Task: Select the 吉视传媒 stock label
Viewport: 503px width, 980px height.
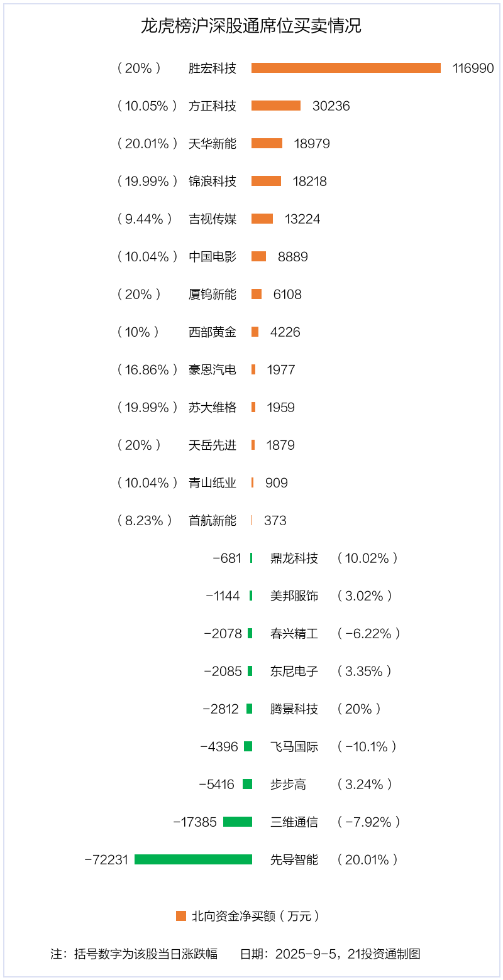Action: point(213,219)
